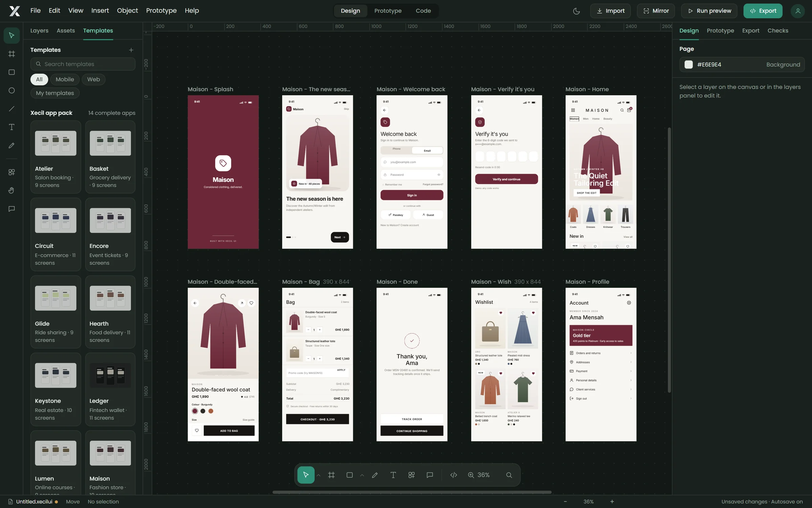This screenshot has height=508, width=812.
Task: Open the page background color swatch
Action: 689,65
